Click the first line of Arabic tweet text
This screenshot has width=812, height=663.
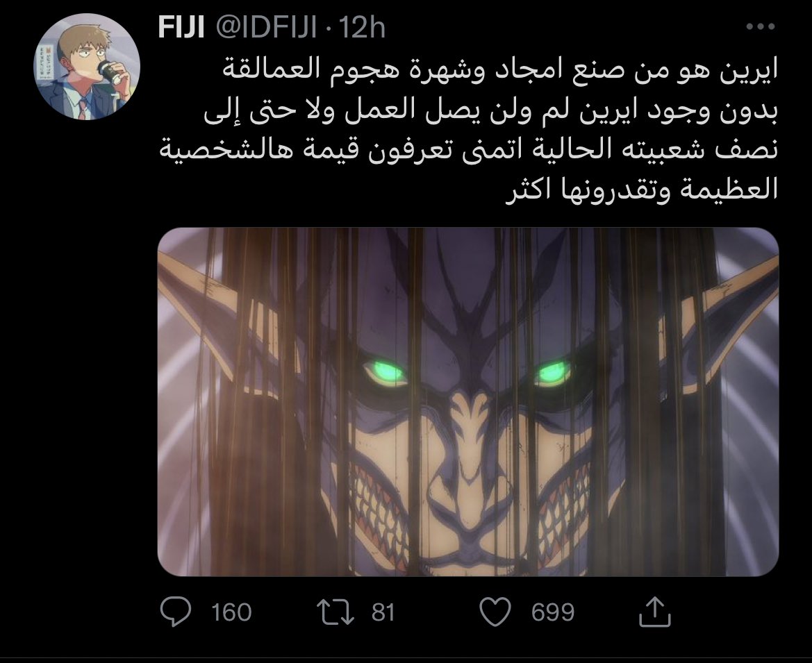pos(501,70)
